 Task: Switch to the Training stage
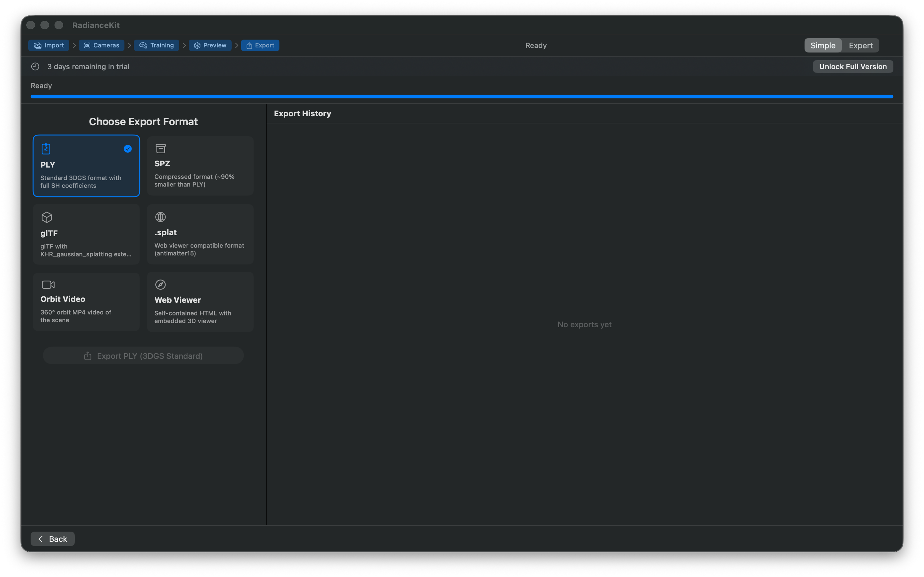[x=157, y=45]
